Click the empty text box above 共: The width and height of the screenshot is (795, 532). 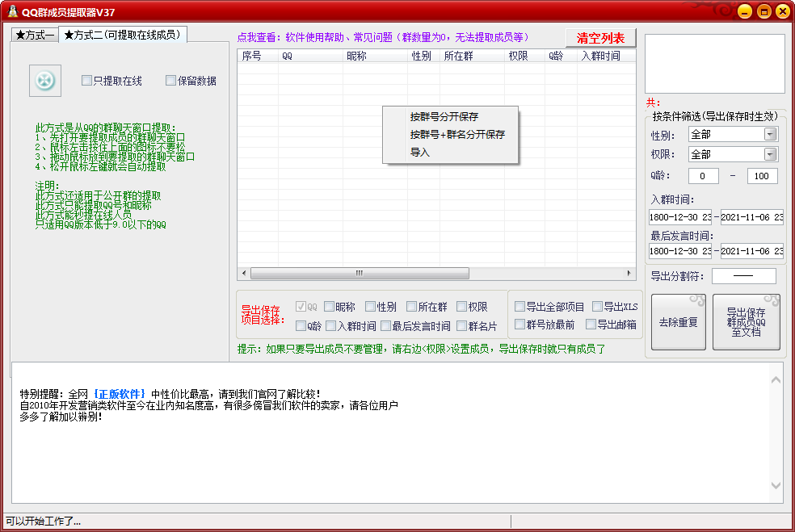715,64
